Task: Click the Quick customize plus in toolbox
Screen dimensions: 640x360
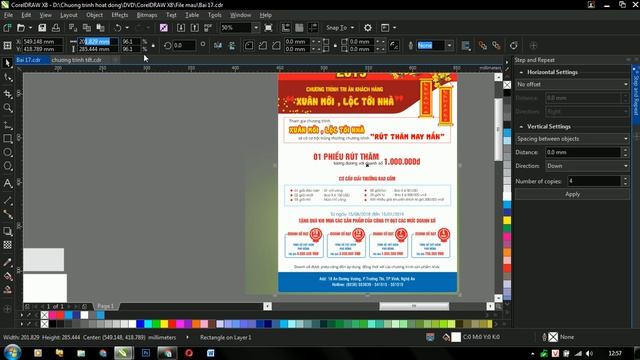Action: coord(7,309)
